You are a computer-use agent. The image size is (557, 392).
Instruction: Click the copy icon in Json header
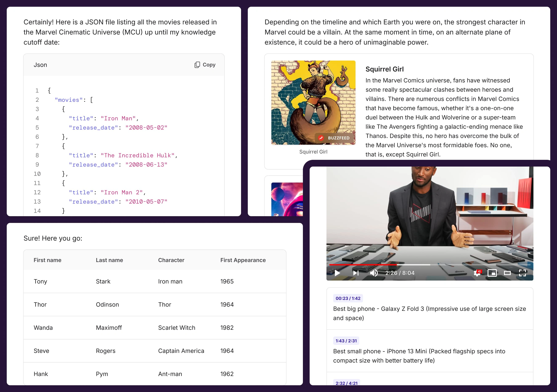pyautogui.click(x=197, y=65)
